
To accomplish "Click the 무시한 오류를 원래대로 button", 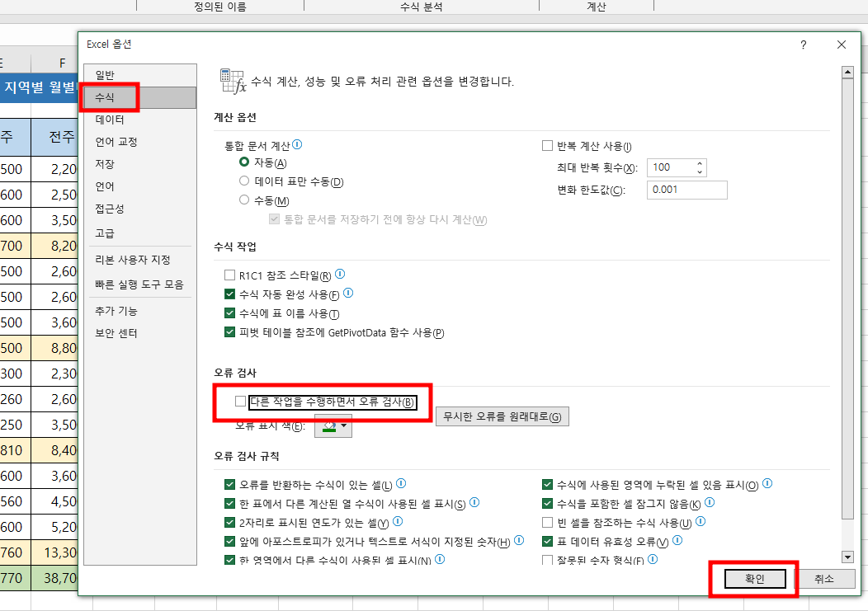I will click(x=502, y=416).
